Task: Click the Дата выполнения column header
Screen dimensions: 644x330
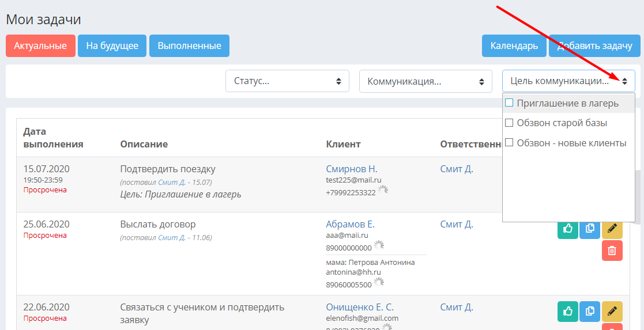Action: coord(54,138)
